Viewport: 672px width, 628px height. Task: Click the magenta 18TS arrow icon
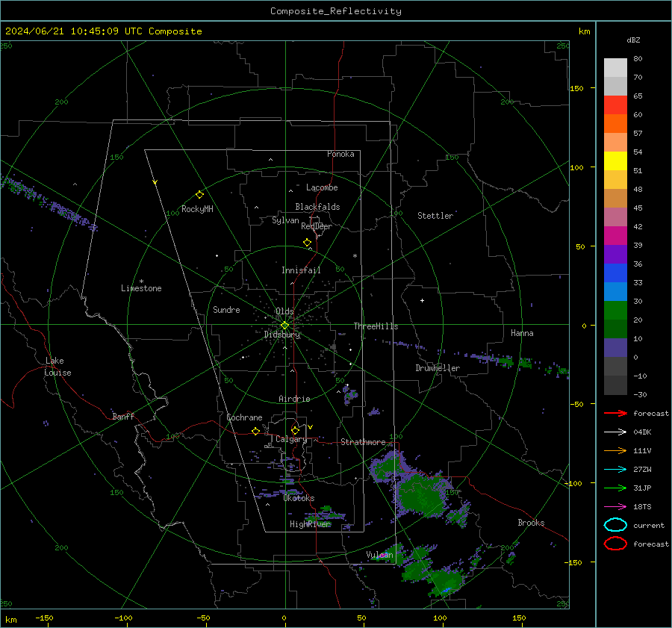click(615, 507)
